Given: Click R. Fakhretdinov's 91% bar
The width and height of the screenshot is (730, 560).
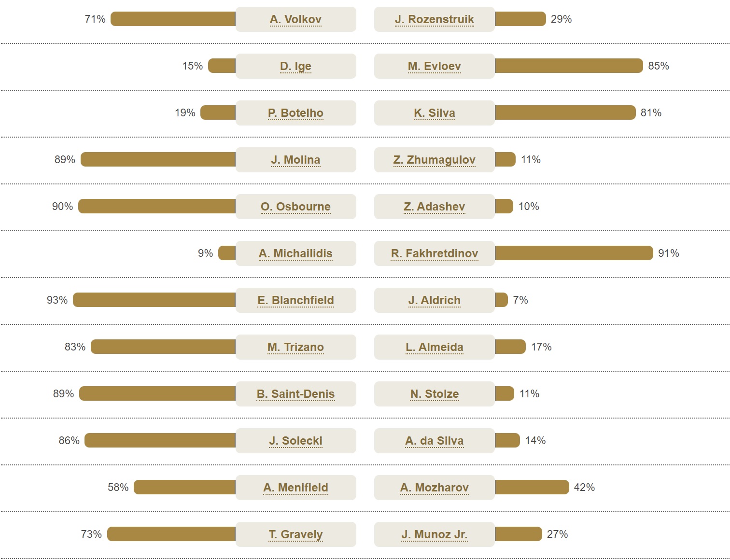Looking at the screenshot, I should pyautogui.click(x=574, y=253).
